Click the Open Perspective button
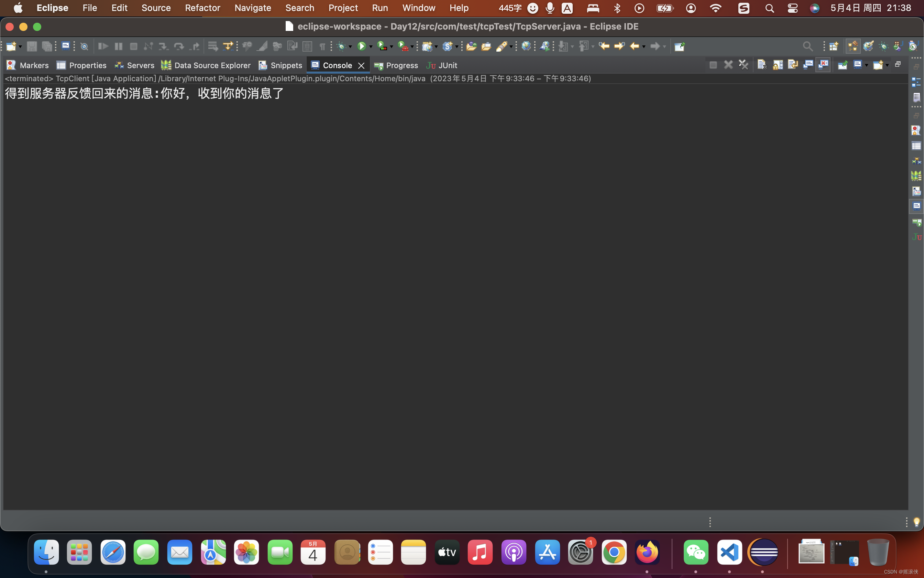This screenshot has height=578, width=924. point(834,47)
